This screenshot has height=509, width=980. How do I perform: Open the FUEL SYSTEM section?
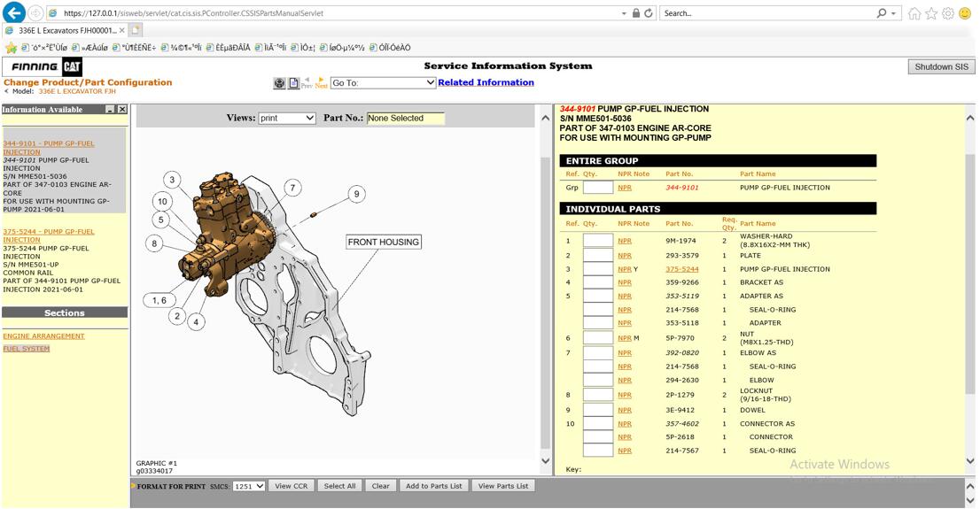point(27,349)
